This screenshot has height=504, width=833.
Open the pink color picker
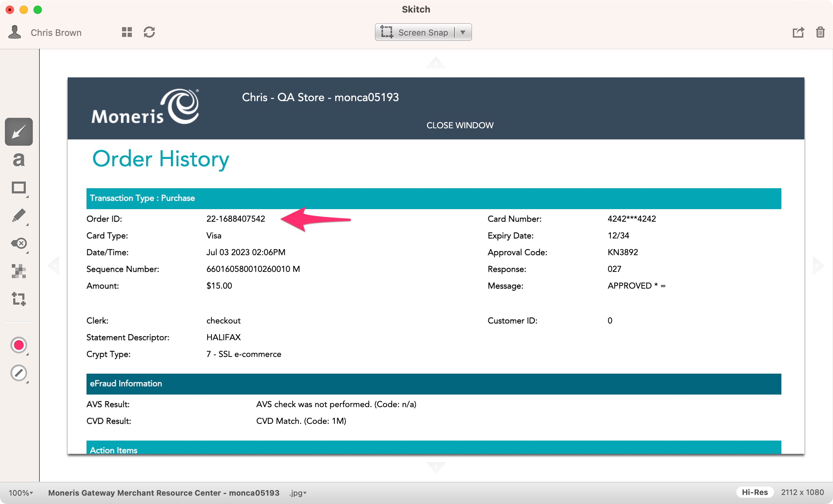click(19, 345)
